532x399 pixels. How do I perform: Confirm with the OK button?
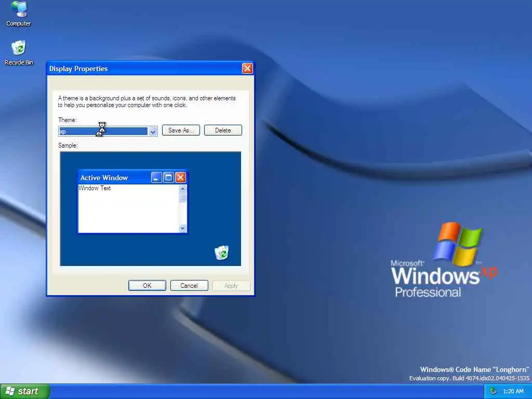147,286
